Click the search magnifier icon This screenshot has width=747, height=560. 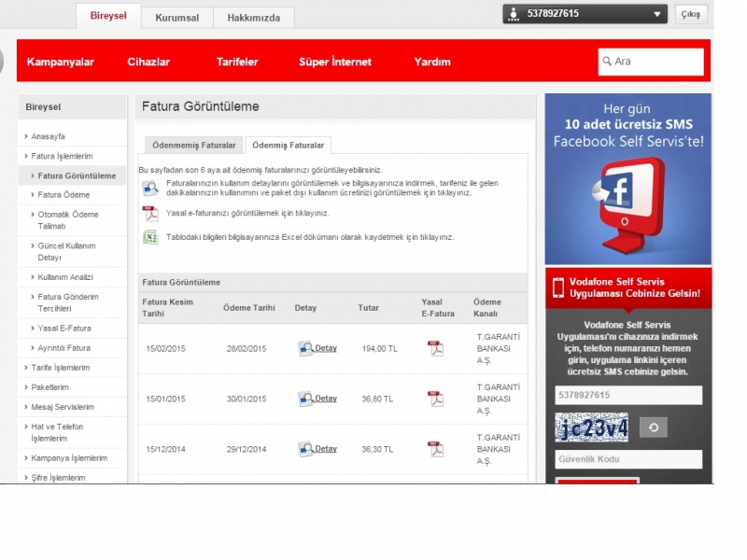[x=606, y=62]
